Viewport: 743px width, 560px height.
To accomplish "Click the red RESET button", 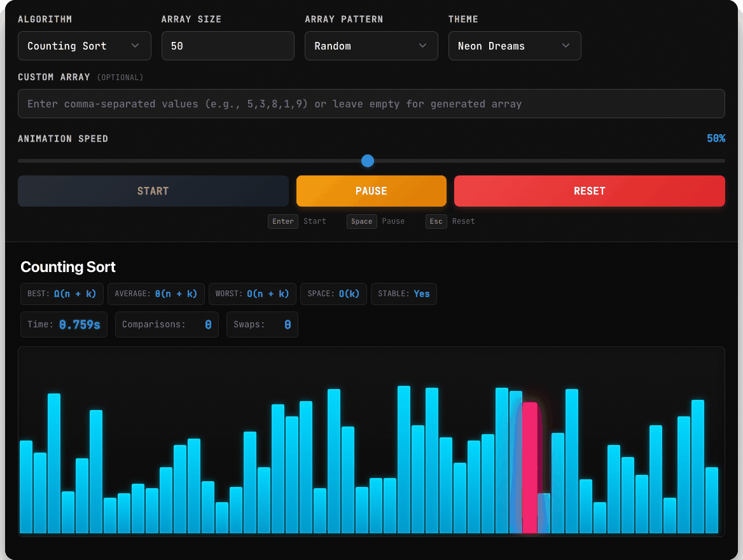I will [590, 191].
